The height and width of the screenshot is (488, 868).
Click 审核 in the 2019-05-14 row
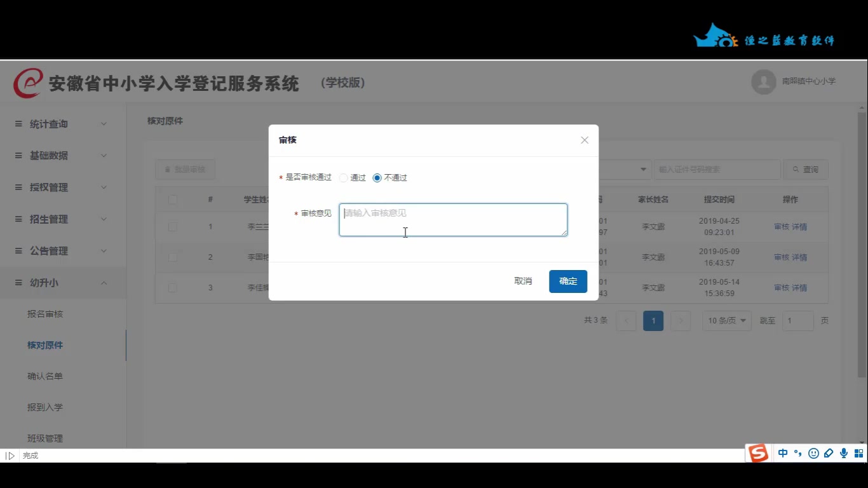click(782, 288)
